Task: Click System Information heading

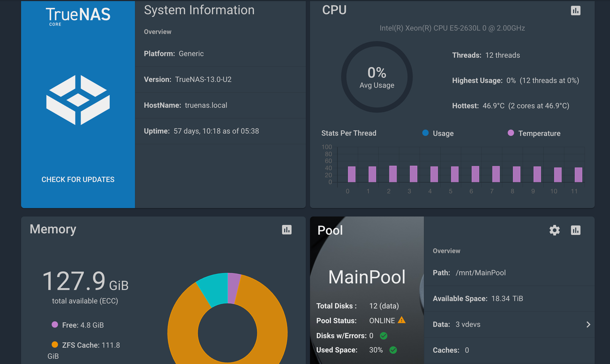Action: pyautogui.click(x=199, y=10)
